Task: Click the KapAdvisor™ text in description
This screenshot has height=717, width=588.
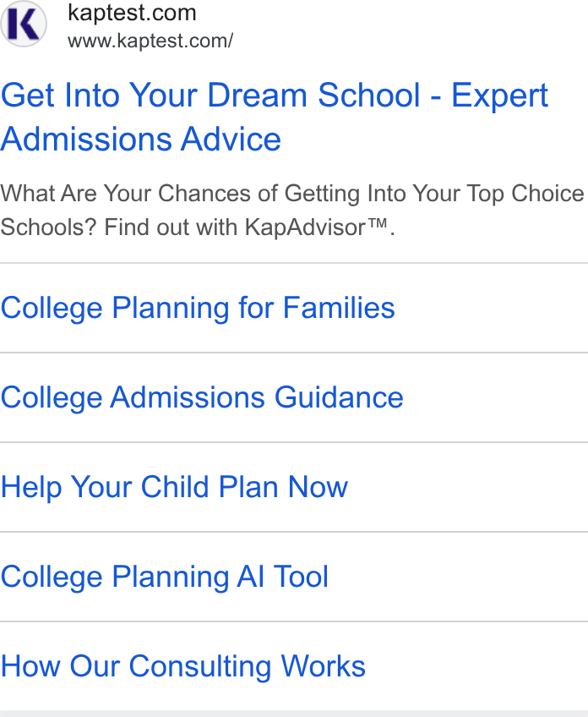Action: coord(316,227)
